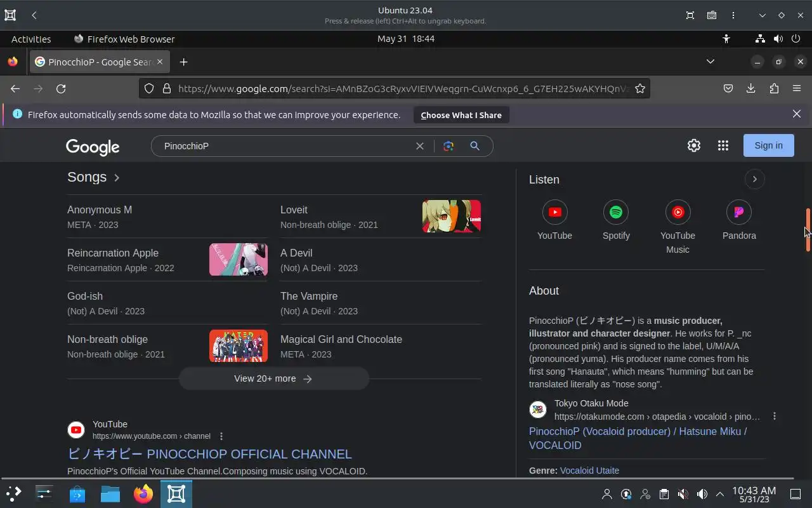Open song Anonymous M

click(100, 210)
